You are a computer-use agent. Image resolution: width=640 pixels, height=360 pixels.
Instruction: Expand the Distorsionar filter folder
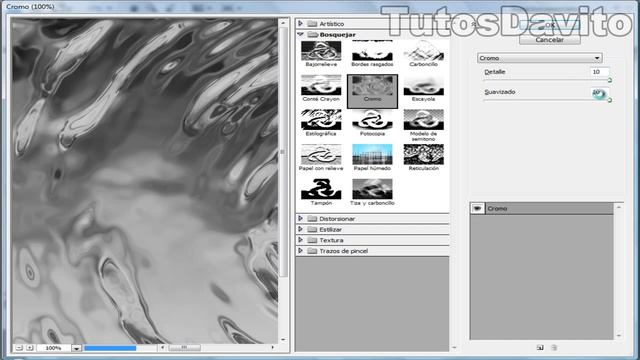click(x=300, y=219)
